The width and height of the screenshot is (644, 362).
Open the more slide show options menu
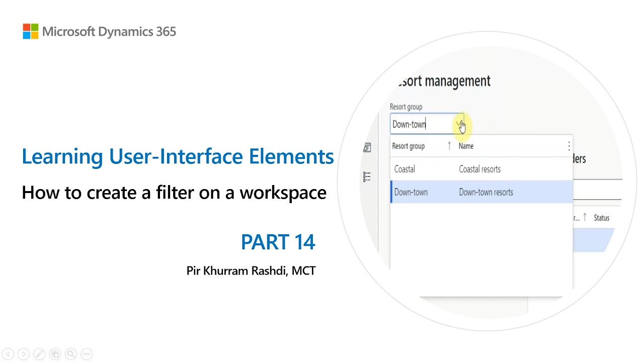coord(87,354)
